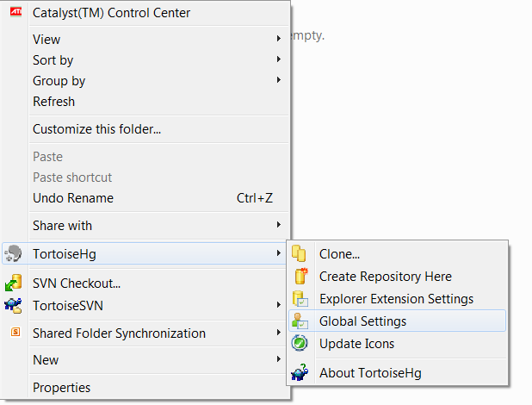Image resolution: width=532 pixels, height=405 pixels.
Task: Select Create Repository Here
Action: (397, 277)
